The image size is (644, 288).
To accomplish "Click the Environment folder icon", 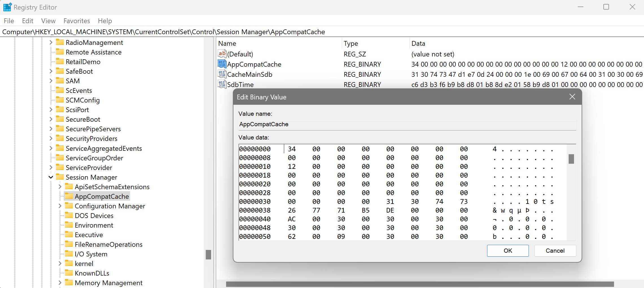I will tap(69, 225).
